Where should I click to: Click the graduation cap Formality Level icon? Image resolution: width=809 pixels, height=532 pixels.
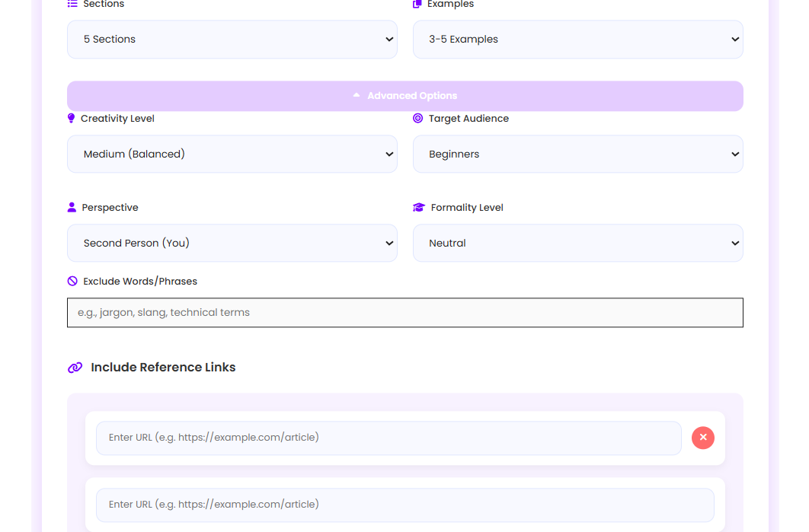click(x=418, y=208)
